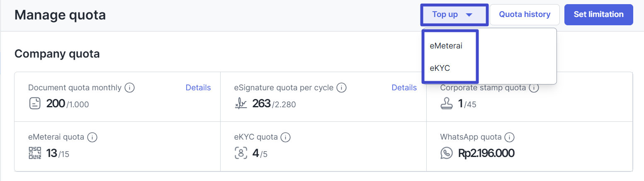Click info icon beside eKYC quota
This screenshot has height=181, width=644.
tap(285, 137)
